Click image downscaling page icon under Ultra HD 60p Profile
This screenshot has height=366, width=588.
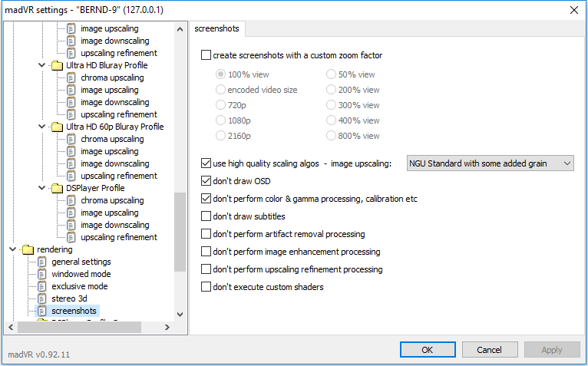click(x=71, y=163)
